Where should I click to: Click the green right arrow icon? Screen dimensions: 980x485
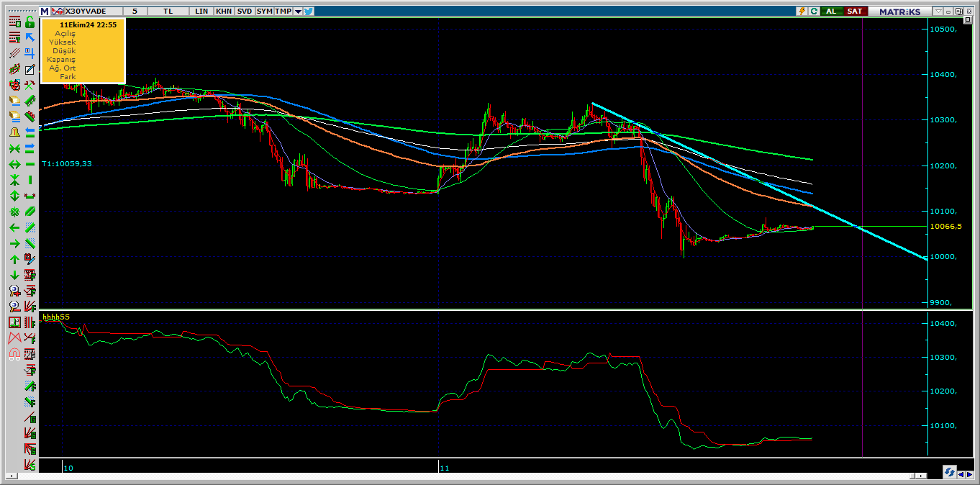(14, 243)
